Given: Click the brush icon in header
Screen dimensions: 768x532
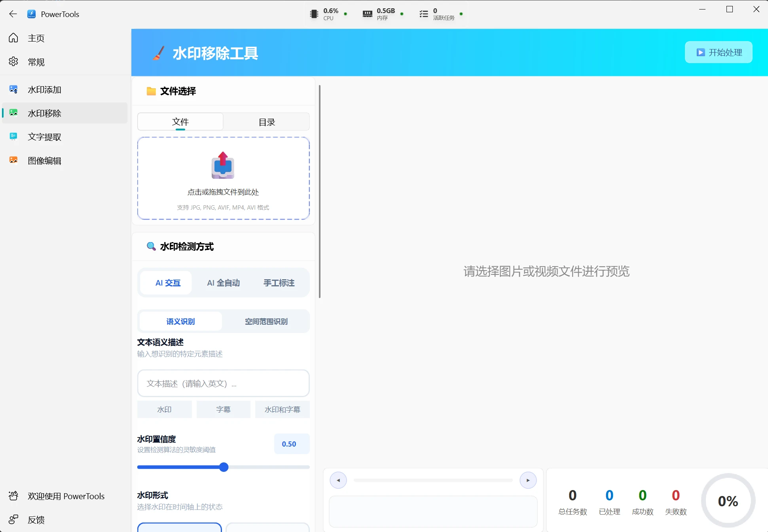Looking at the screenshot, I should (158, 53).
